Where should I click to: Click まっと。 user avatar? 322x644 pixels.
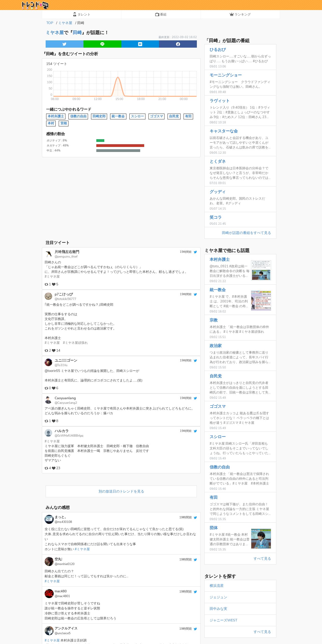[49, 519]
